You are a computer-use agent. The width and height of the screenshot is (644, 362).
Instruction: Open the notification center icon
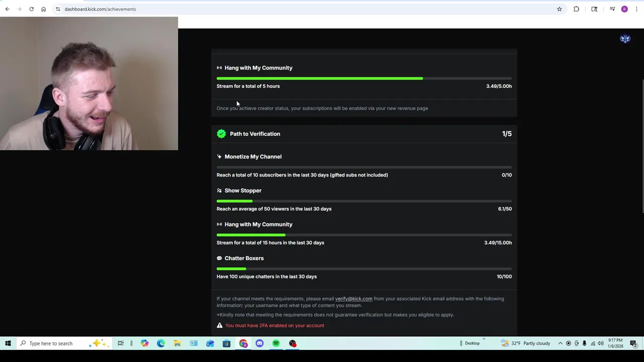(x=633, y=343)
